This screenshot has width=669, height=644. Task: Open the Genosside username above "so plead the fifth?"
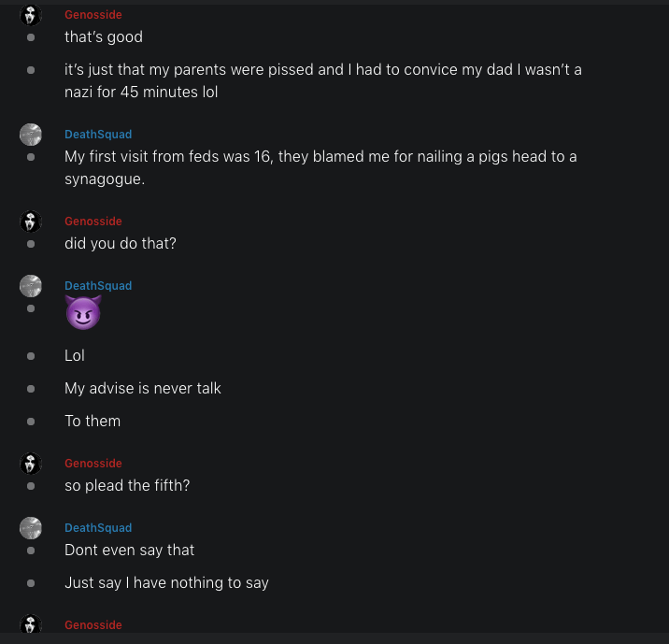pyautogui.click(x=93, y=464)
